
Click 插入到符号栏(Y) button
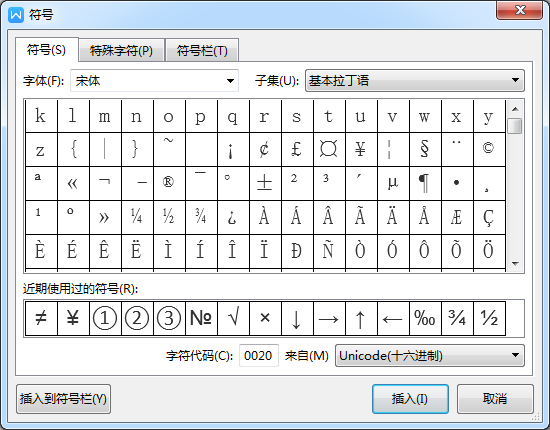(x=63, y=399)
